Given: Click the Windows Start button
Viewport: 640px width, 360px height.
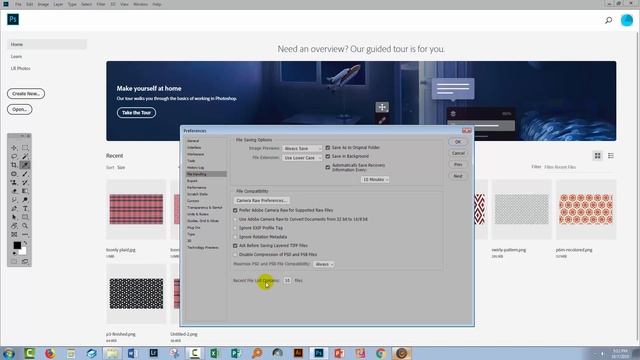Looking at the screenshot, I should [x=8, y=353].
